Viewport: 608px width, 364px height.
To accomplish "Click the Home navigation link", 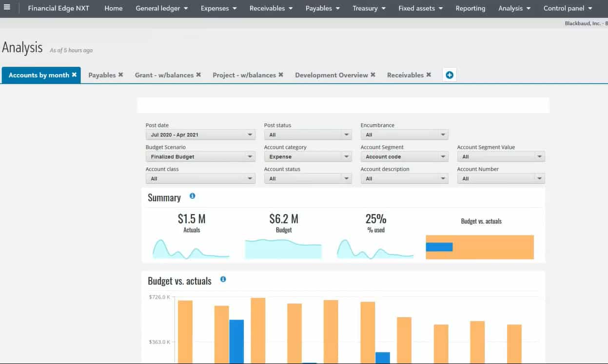I will [x=114, y=8].
